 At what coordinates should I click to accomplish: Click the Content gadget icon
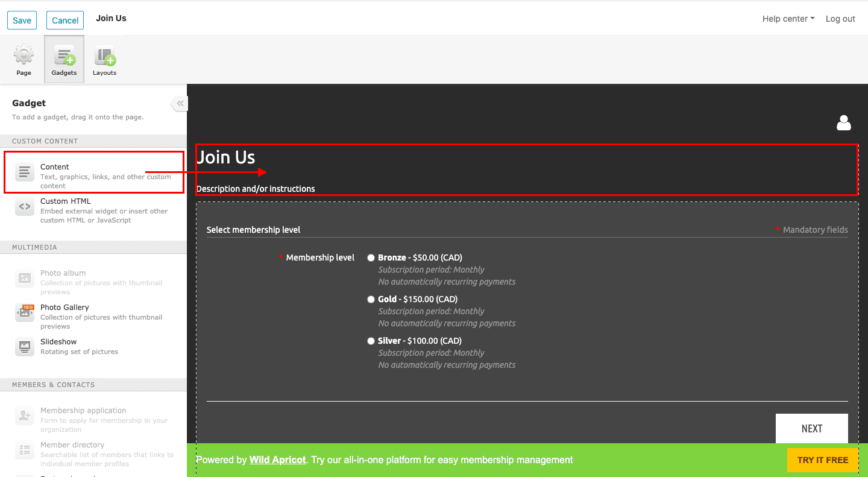pyautogui.click(x=24, y=171)
